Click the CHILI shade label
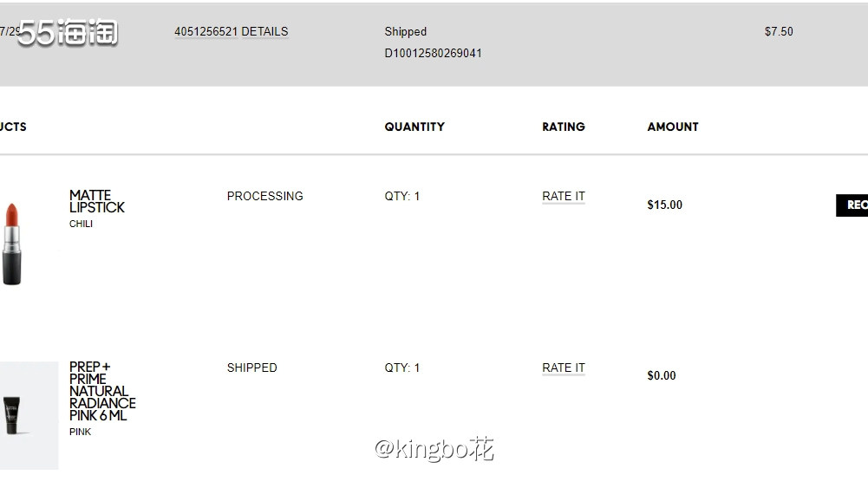 pyautogui.click(x=81, y=224)
